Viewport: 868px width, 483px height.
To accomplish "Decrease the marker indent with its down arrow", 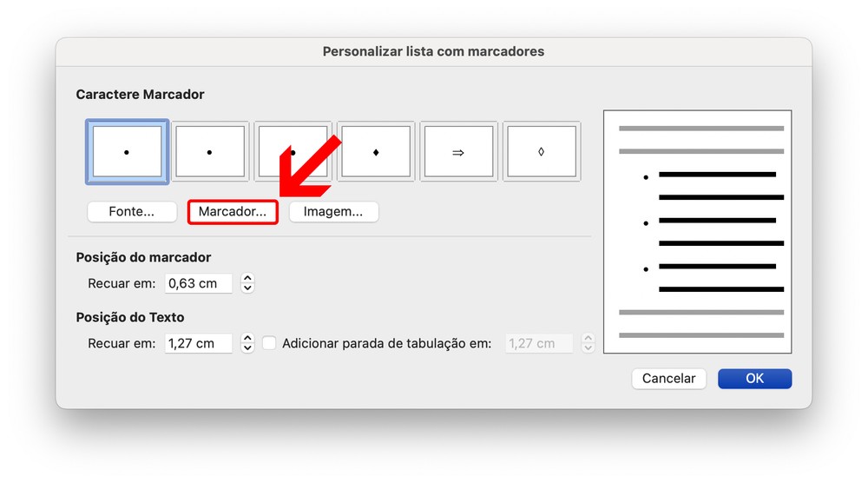I will [247, 288].
